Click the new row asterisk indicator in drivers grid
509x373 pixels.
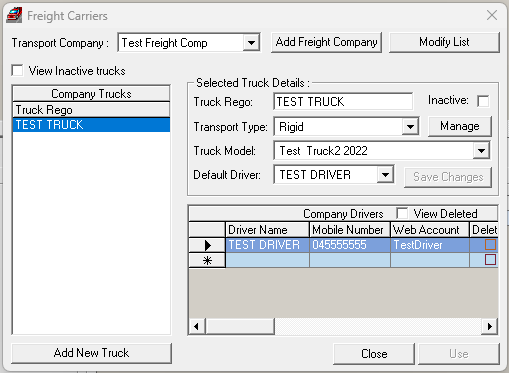click(207, 260)
